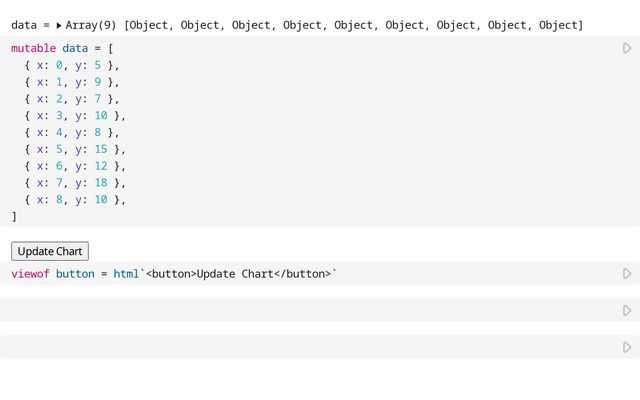Click the code line with y: 15
The width and height of the screenshot is (640, 400).
pos(74,149)
